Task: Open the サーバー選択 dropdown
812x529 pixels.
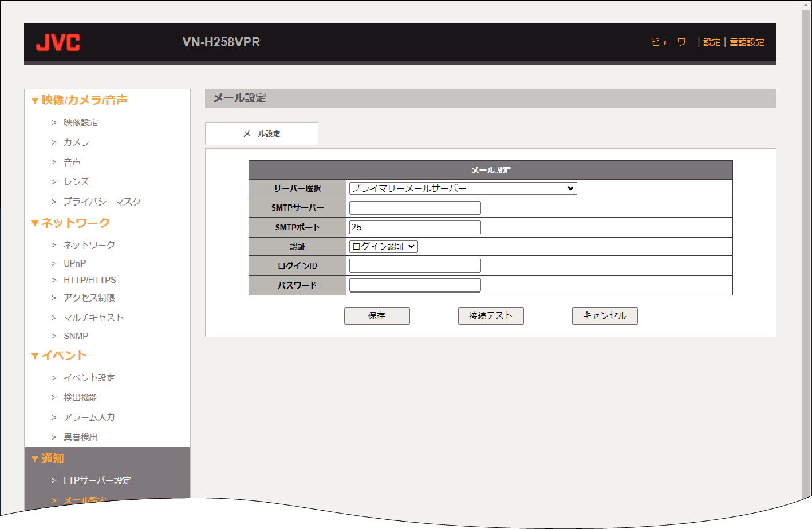Action: (x=463, y=188)
